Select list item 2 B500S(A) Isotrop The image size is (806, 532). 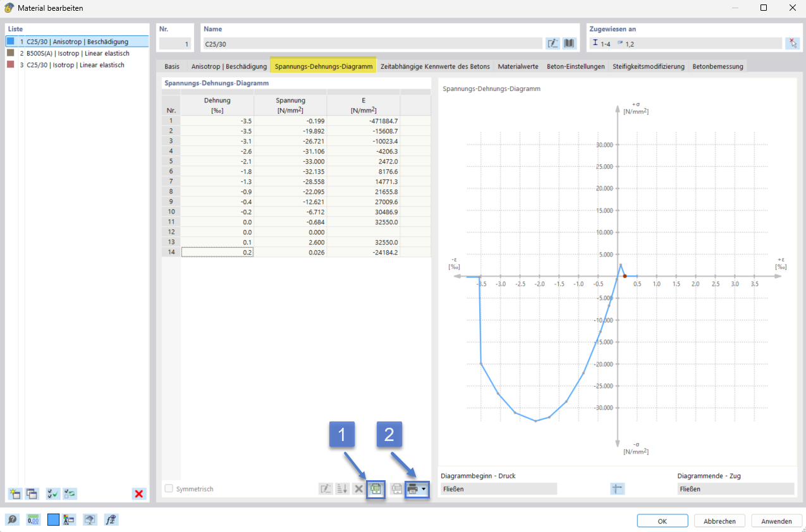click(77, 53)
